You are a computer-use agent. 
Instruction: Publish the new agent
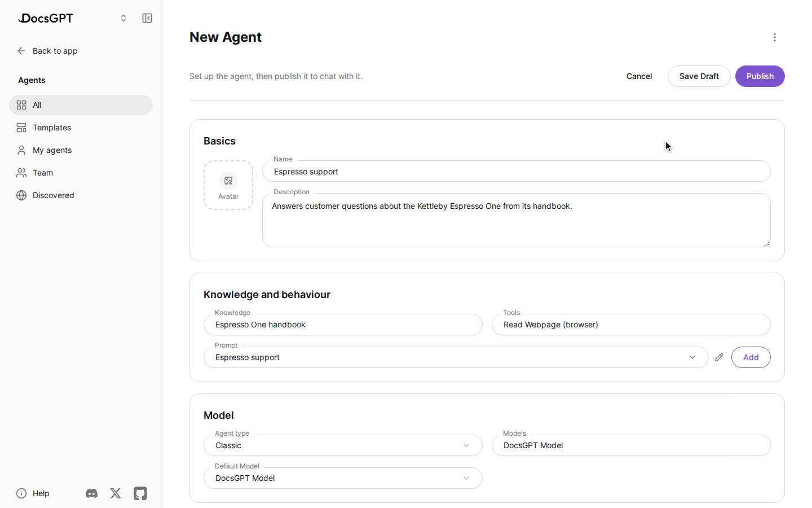pyautogui.click(x=760, y=76)
